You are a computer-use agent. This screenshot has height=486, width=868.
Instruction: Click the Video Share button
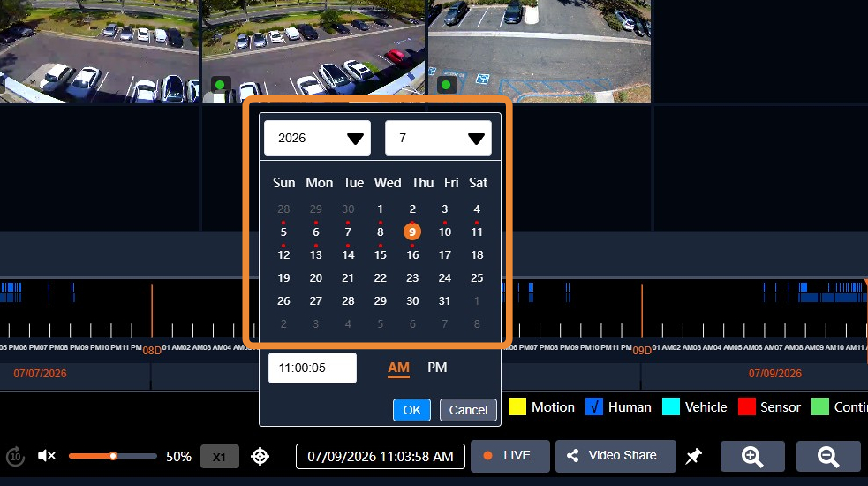[x=615, y=456]
